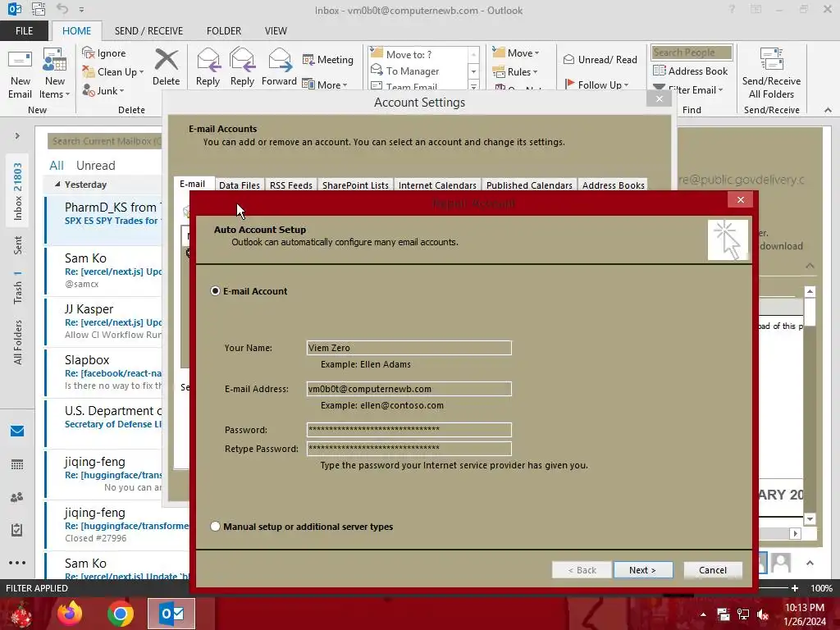
Task: Open the FILE tab
Action: click(x=24, y=30)
